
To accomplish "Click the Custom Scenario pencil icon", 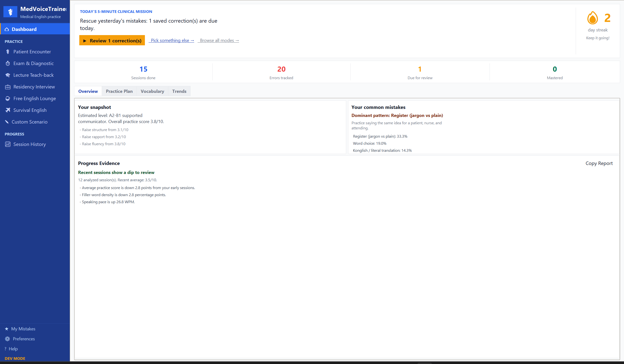I will pyautogui.click(x=7, y=122).
